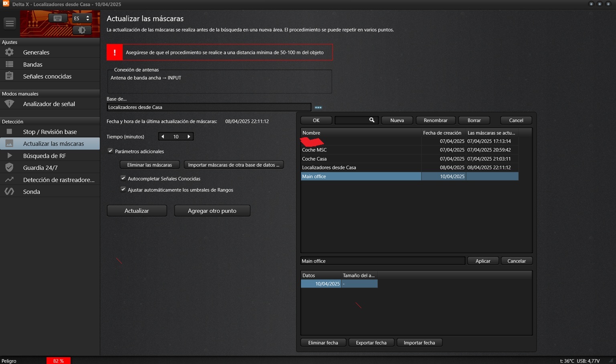Uncheck Parámetros adicionales checkbox

click(110, 151)
